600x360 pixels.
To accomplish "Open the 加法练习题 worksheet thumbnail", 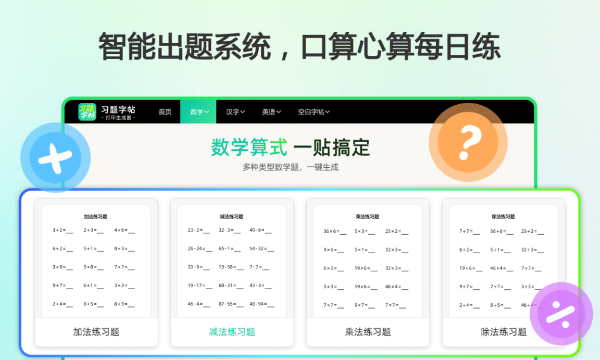I will 96,261.
